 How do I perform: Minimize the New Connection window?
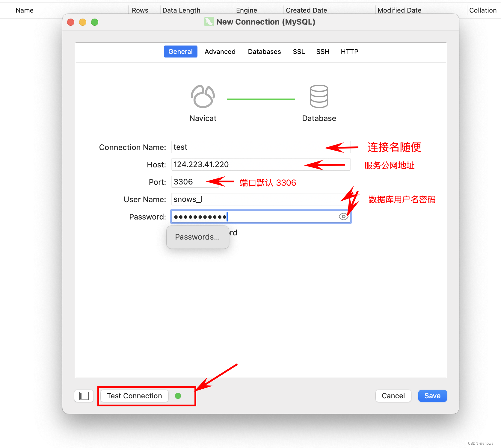[x=83, y=22]
